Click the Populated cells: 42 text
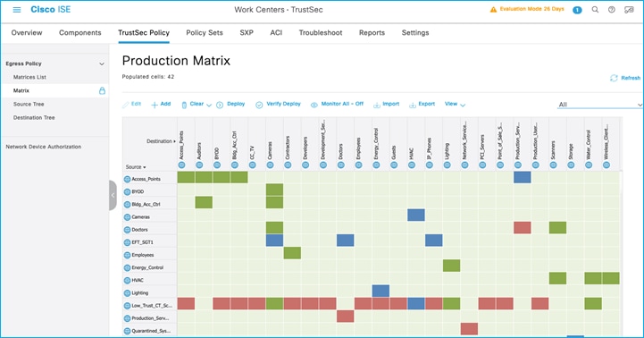The height and width of the screenshot is (338, 644). pyautogui.click(x=148, y=77)
